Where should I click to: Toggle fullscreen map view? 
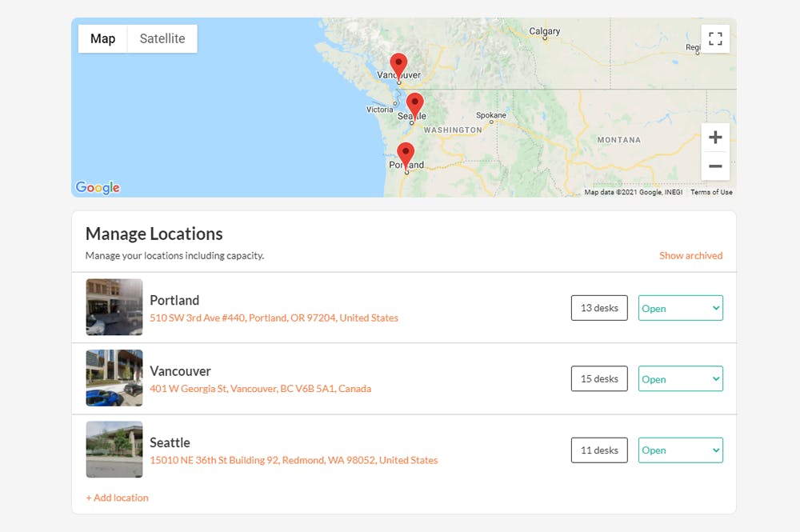click(715, 38)
